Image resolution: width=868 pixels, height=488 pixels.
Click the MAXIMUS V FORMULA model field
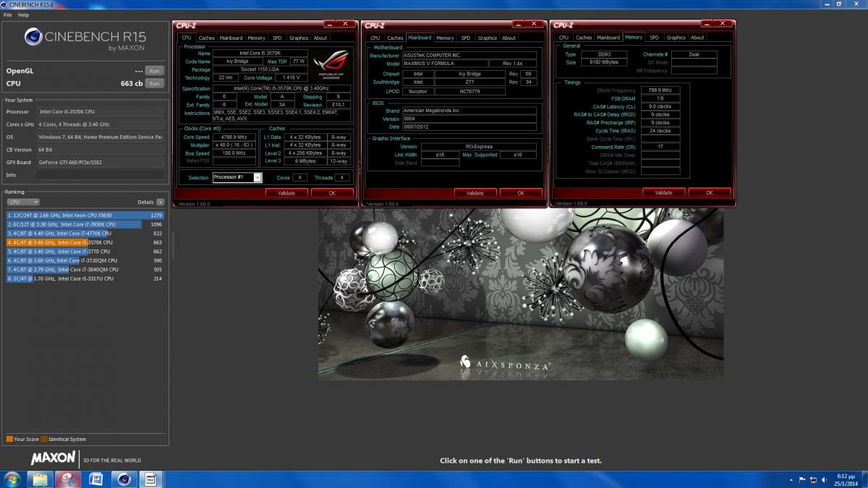point(445,64)
